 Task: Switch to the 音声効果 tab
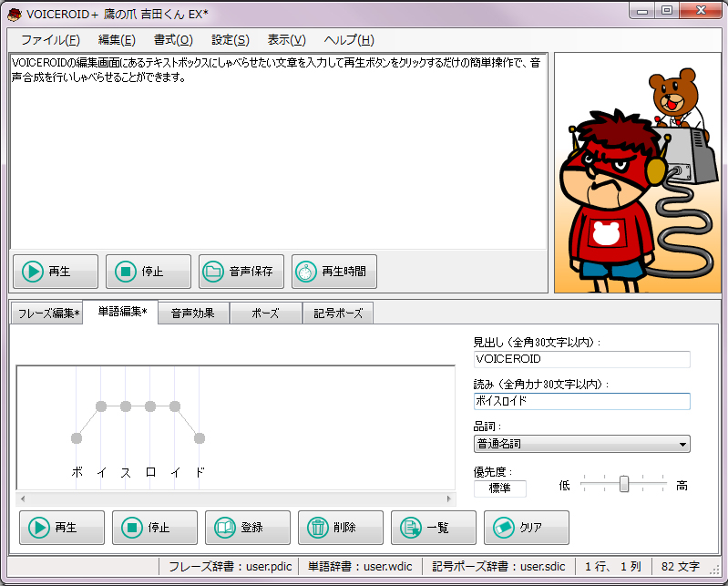[193, 313]
